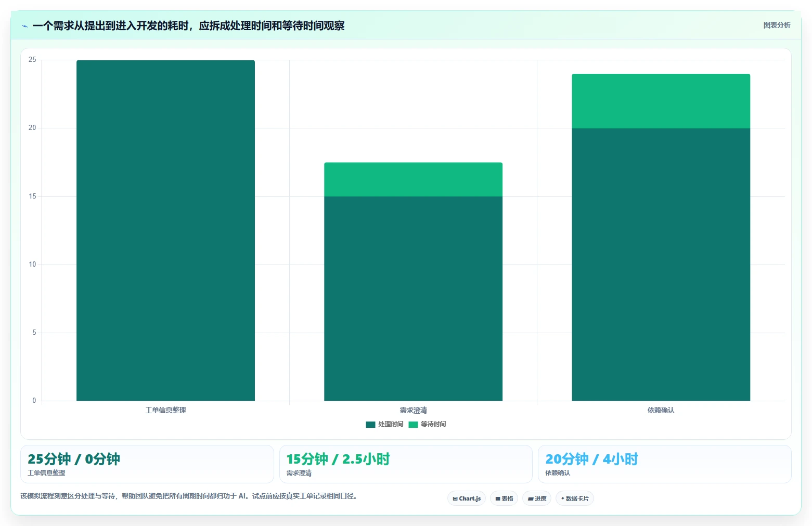Click the bright green 等待时间 legend swatch
The width and height of the screenshot is (812, 526).
point(414,425)
